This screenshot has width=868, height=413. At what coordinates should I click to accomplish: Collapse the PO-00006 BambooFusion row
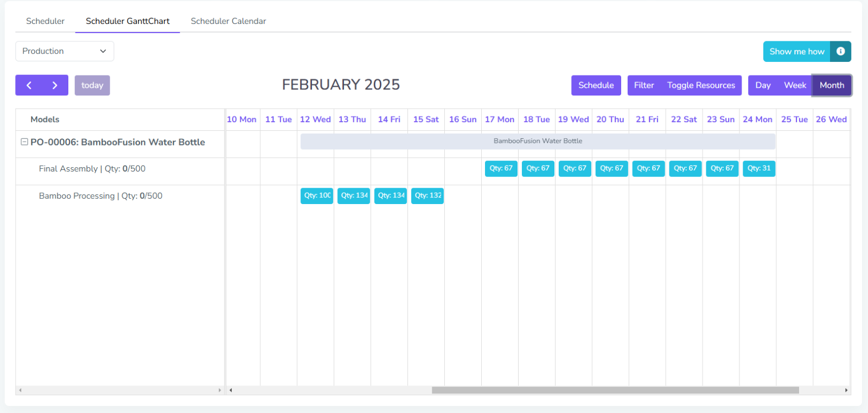coord(24,142)
